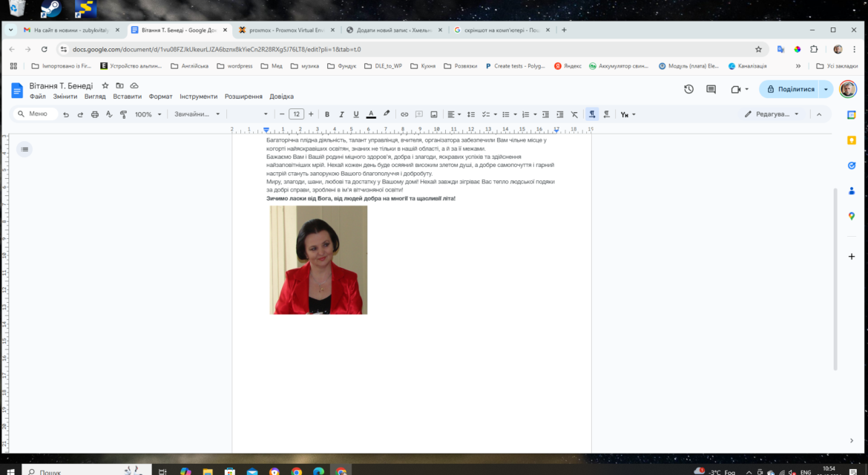Open text color picker

[x=371, y=114]
